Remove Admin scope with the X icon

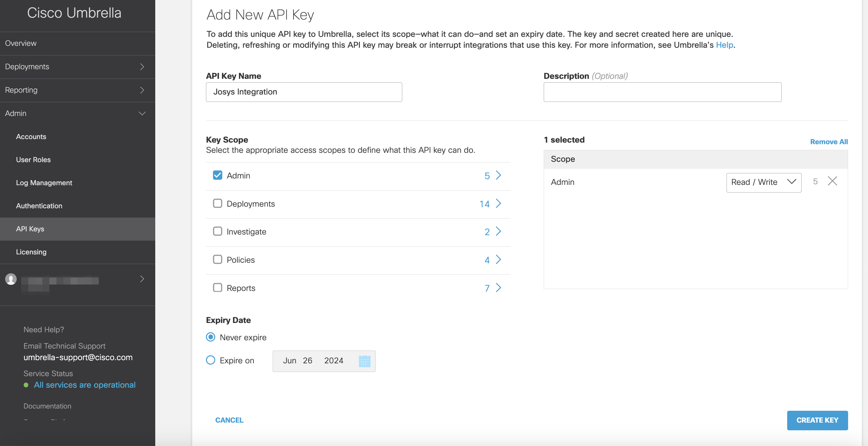(832, 181)
